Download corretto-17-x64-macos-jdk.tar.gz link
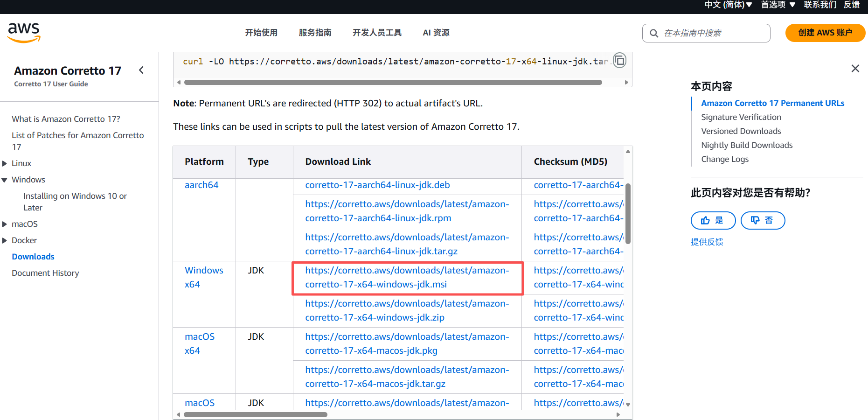 click(x=407, y=377)
